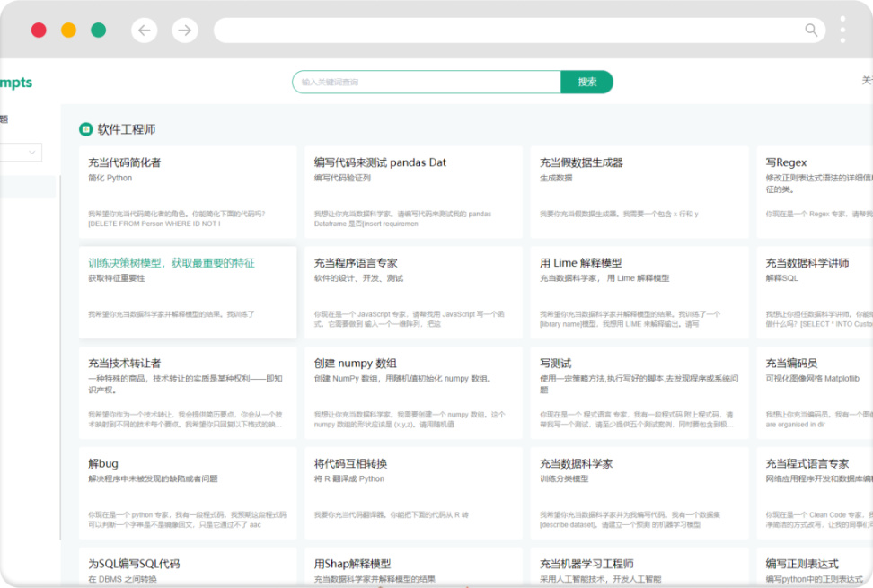Open the 充当机器学习工程师 card
The width and height of the screenshot is (873, 588).
click(x=639, y=567)
